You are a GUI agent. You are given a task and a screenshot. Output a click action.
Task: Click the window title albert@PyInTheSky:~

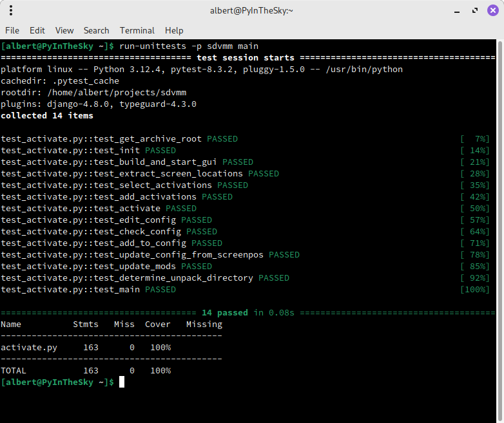pos(252,10)
